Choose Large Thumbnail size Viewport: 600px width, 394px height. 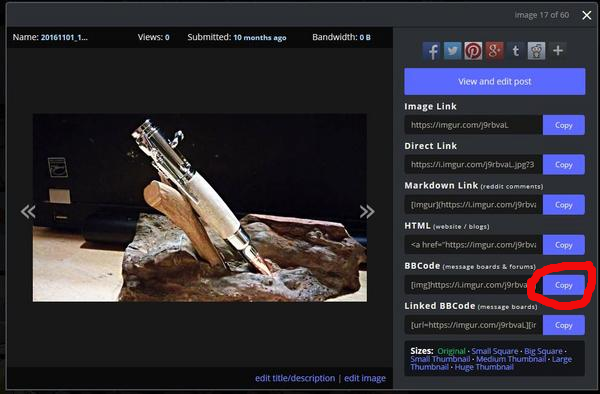click(562, 359)
